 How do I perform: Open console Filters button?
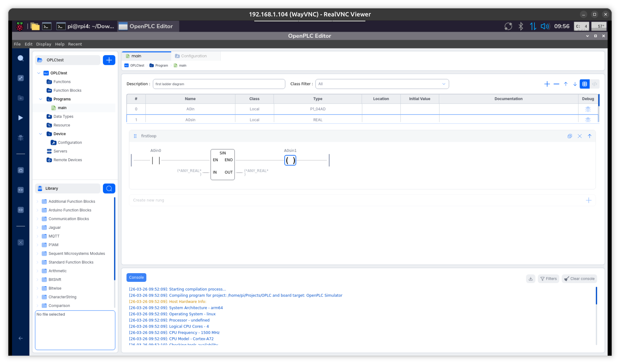pyautogui.click(x=548, y=279)
